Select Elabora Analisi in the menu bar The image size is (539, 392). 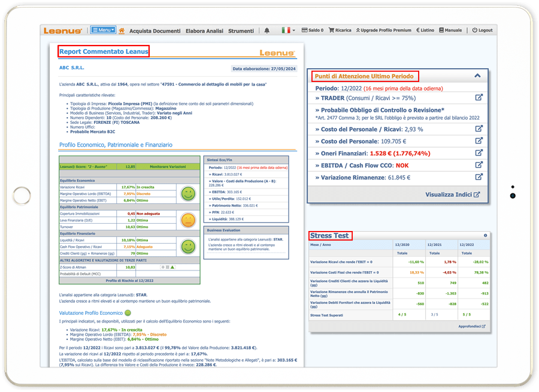207,31
